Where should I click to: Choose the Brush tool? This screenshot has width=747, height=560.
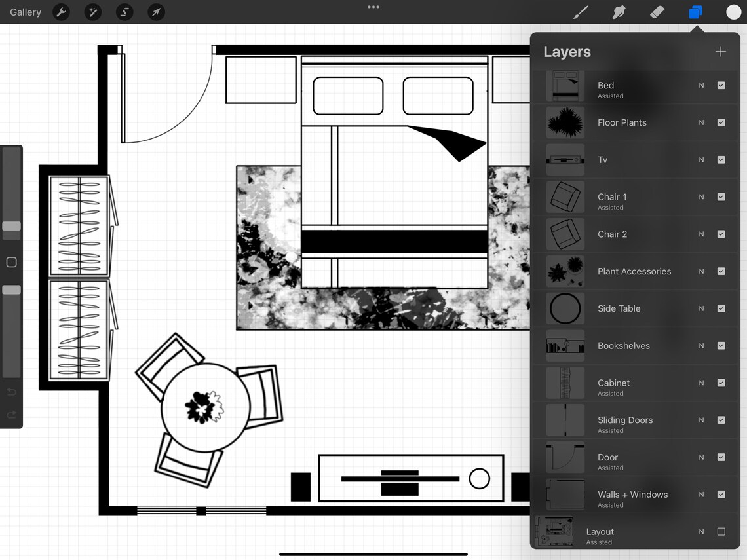click(x=581, y=12)
